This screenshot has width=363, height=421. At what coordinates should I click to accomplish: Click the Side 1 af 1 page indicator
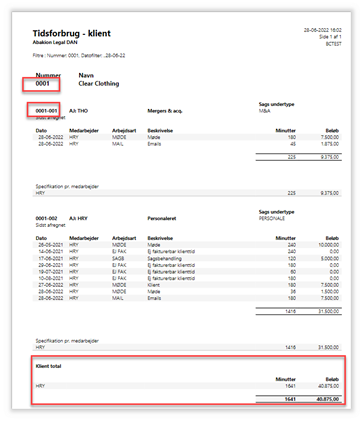pos(330,37)
